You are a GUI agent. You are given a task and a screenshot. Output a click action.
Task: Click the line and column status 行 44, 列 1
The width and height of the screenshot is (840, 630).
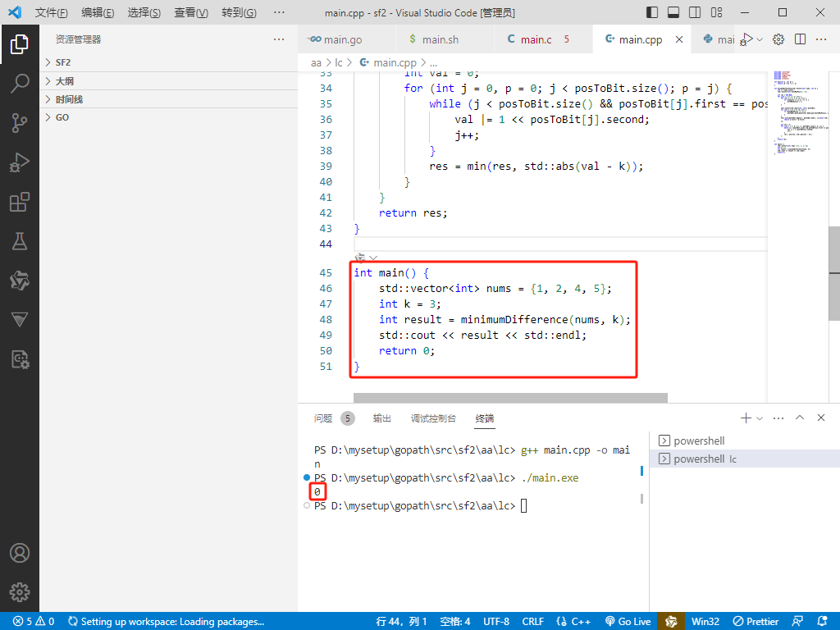click(401, 622)
